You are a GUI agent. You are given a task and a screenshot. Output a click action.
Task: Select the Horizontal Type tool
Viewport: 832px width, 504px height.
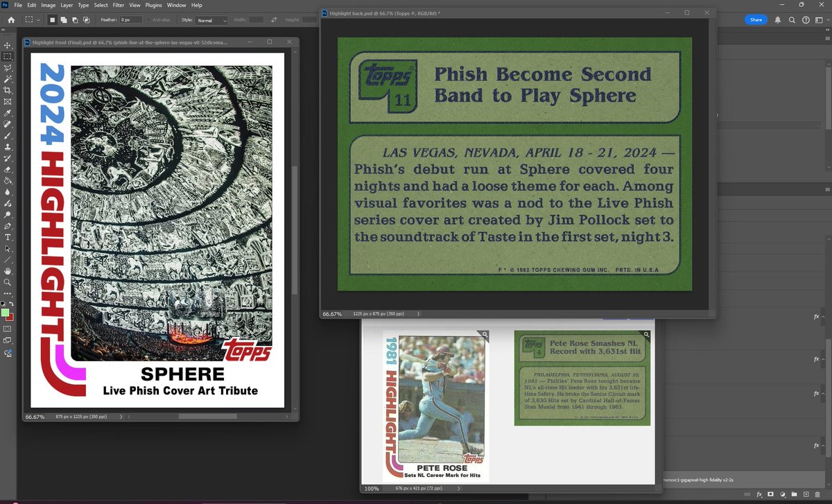8,237
